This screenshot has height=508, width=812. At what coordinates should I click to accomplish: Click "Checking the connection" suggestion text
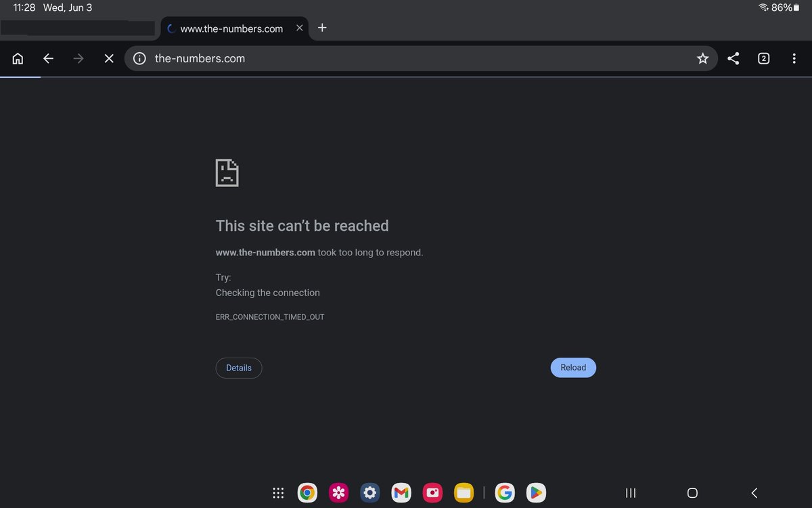coord(267,293)
